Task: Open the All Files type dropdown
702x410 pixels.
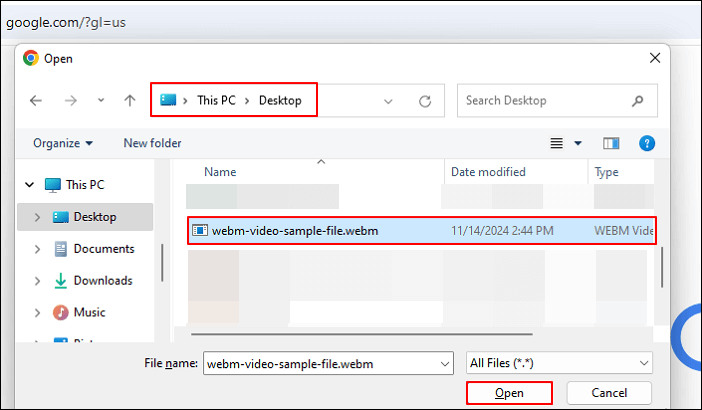Action: pyautogui.click(x=559, y=361)
